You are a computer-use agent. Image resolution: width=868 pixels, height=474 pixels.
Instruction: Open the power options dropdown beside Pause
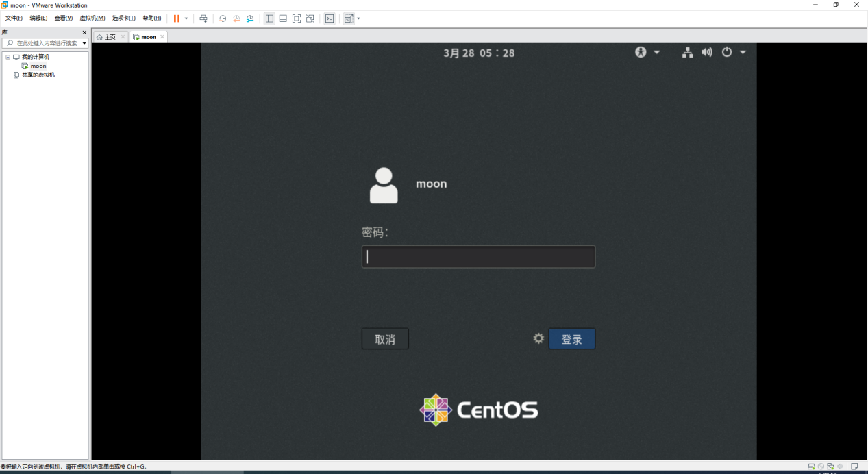186,18
